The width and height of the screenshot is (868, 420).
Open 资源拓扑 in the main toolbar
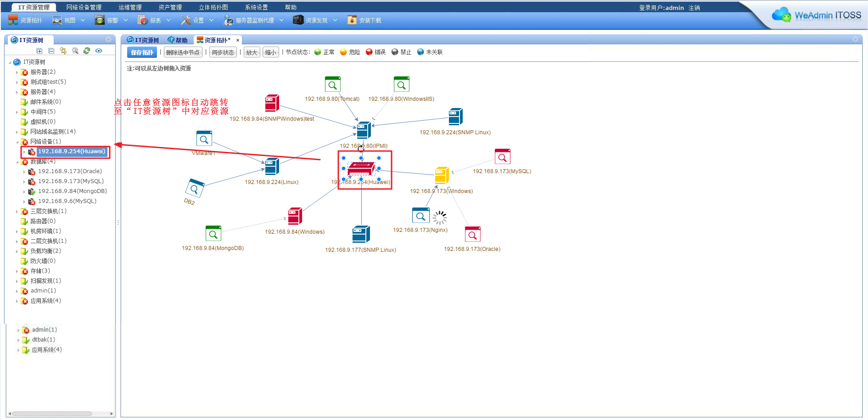25,20
